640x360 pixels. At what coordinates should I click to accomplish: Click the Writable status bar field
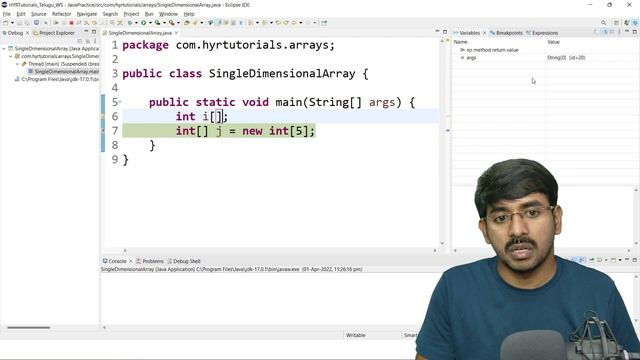point(356,335)
